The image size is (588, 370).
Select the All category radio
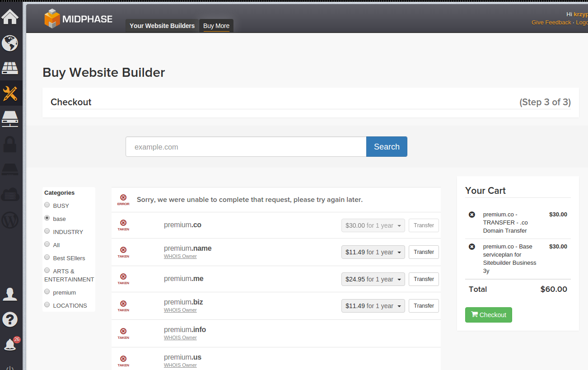coord(47,244)
